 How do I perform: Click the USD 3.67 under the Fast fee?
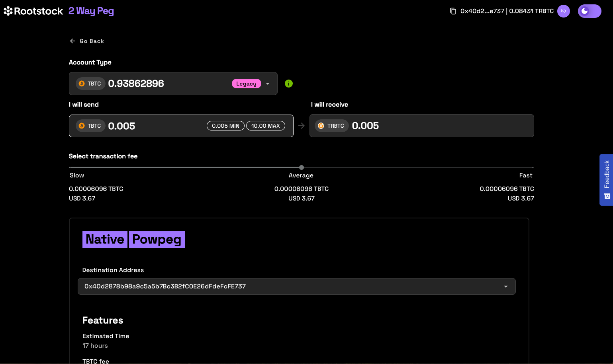click(x=521, y=199)
